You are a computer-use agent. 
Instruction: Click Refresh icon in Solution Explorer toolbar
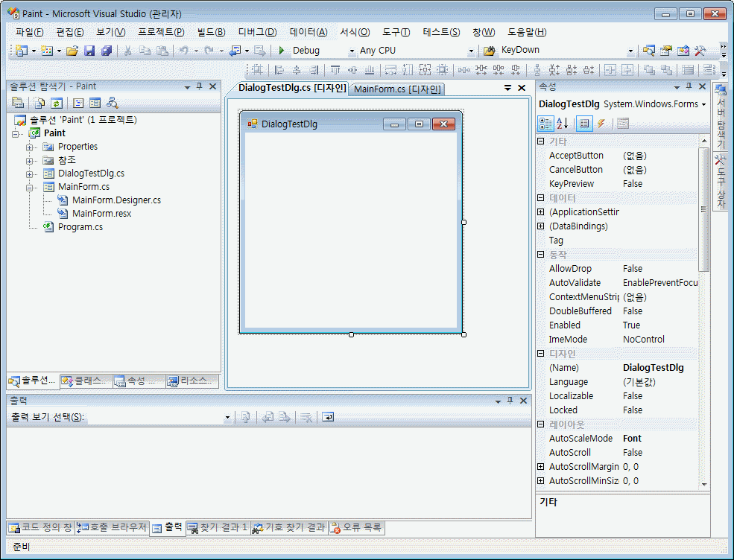click(57, 103)
